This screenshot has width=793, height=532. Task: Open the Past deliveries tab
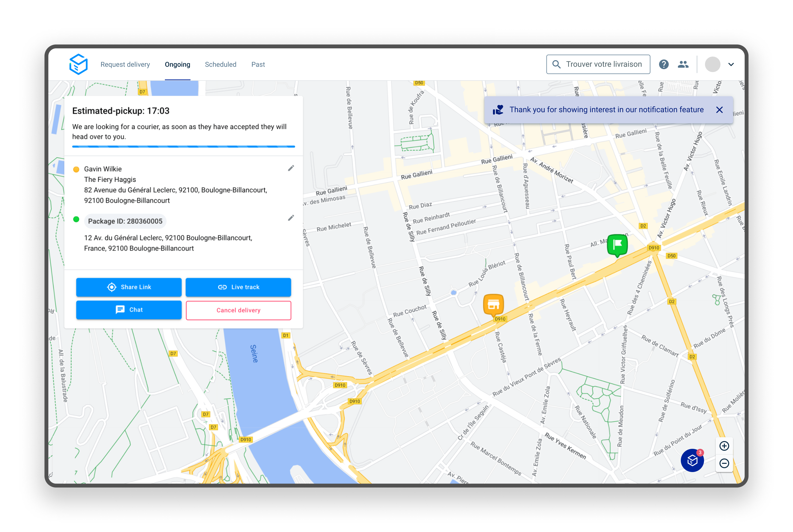(x=258, y=65)
